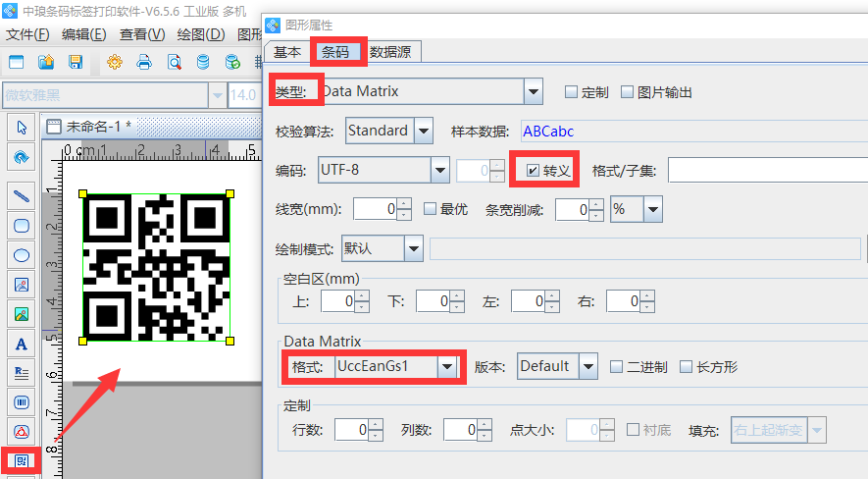Select the Rounded Rectangle tool

pyautogui.click(x=22, y=226)
